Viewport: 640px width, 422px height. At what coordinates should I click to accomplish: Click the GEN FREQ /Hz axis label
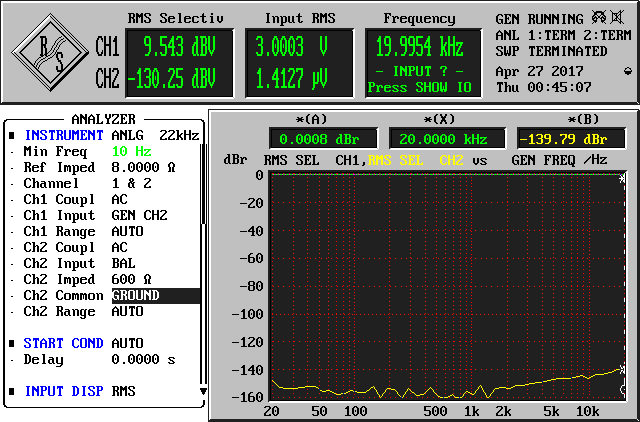[x=559, y=160]
